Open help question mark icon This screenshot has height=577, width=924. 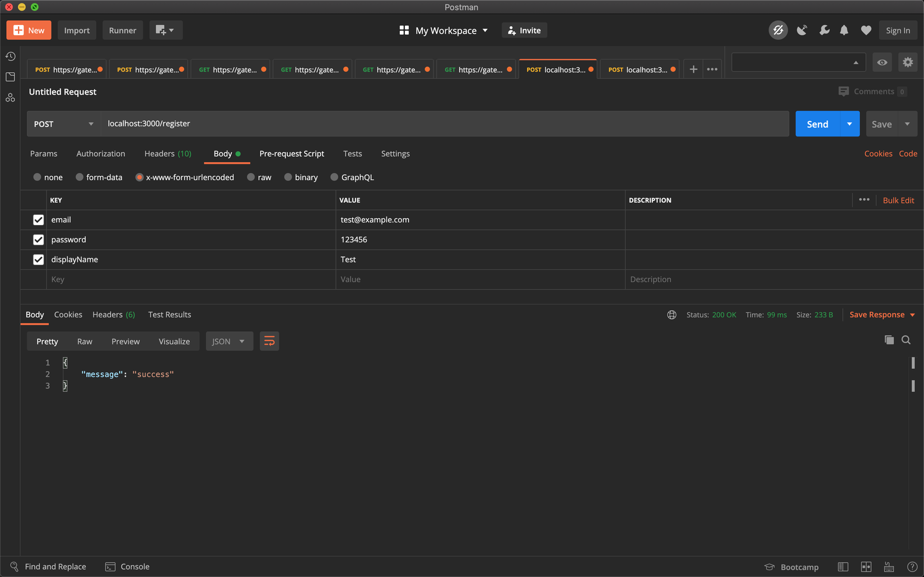[x=912, y=567]
